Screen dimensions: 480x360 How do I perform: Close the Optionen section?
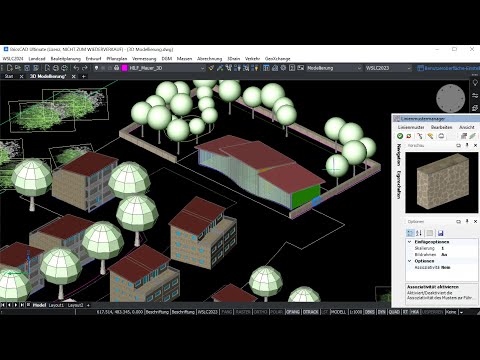point(475,221)
